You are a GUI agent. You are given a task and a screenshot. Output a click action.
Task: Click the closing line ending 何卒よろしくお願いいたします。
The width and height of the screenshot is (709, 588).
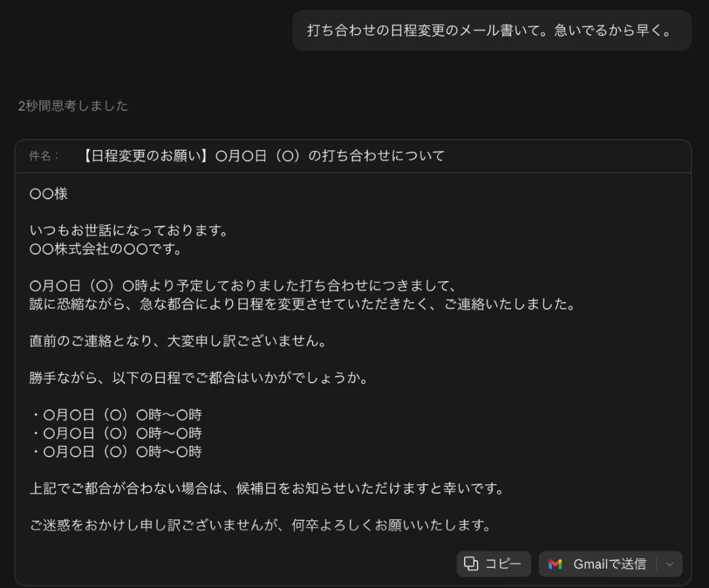[261, 525]
